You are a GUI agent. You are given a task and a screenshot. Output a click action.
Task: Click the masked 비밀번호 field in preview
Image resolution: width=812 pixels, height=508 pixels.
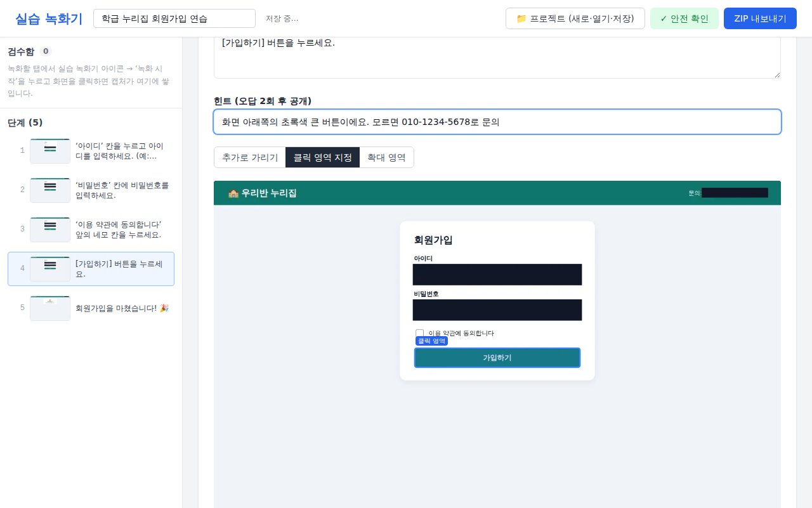497,310
